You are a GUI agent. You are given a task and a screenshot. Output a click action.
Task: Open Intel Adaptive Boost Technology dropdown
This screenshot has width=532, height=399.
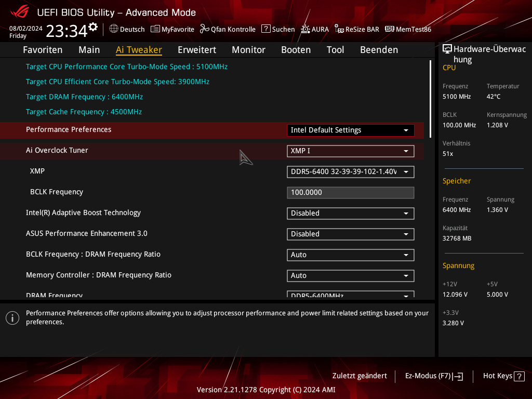tap(351, 214)
